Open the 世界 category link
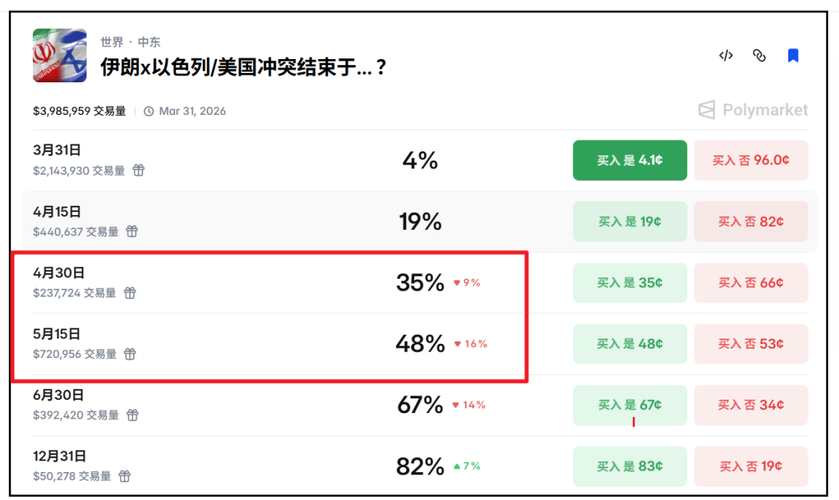 (112, 42)
